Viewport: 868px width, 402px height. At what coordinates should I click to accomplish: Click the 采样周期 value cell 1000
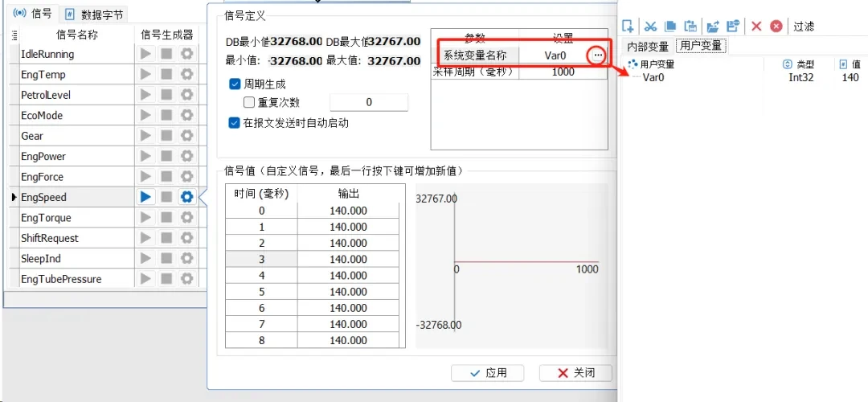click(x=563, y=72)
